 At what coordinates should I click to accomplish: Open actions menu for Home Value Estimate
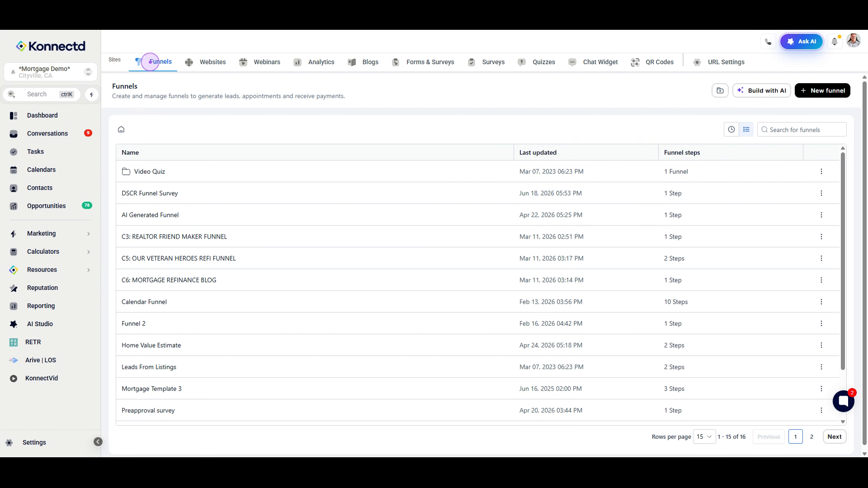click(821, 345)
